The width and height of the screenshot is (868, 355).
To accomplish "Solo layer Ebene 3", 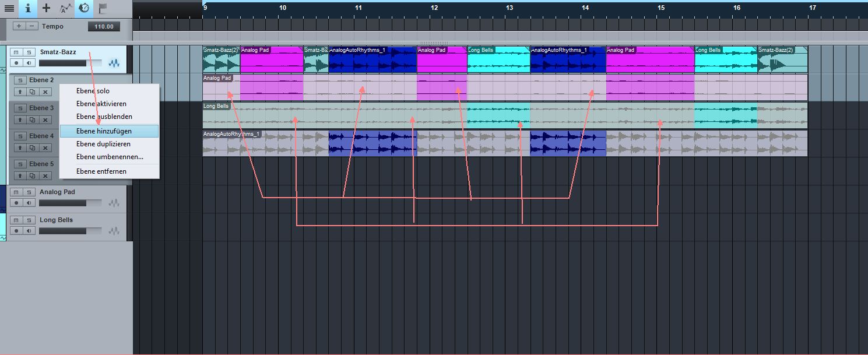I will click(x=20, y=108).
